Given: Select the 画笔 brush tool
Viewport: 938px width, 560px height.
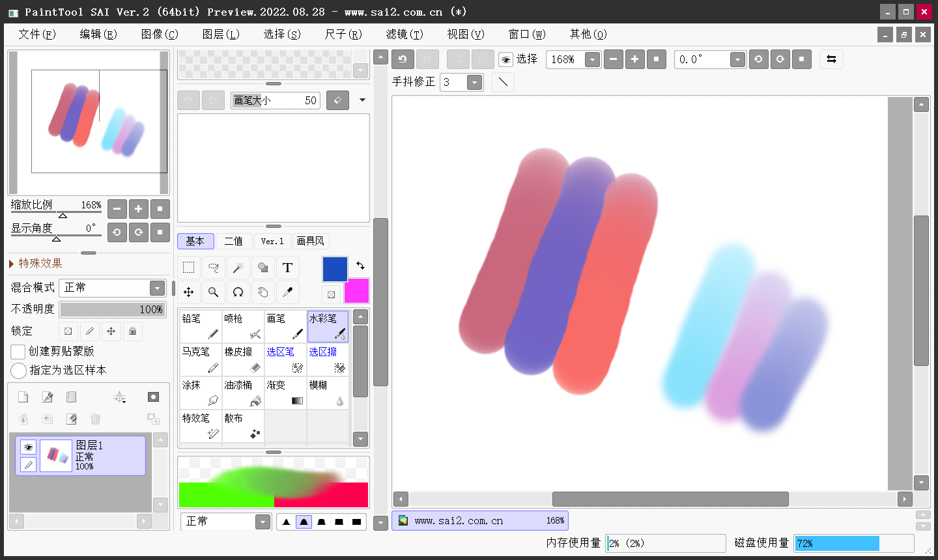Looking at the screenshot, I should tap(285, 326).
